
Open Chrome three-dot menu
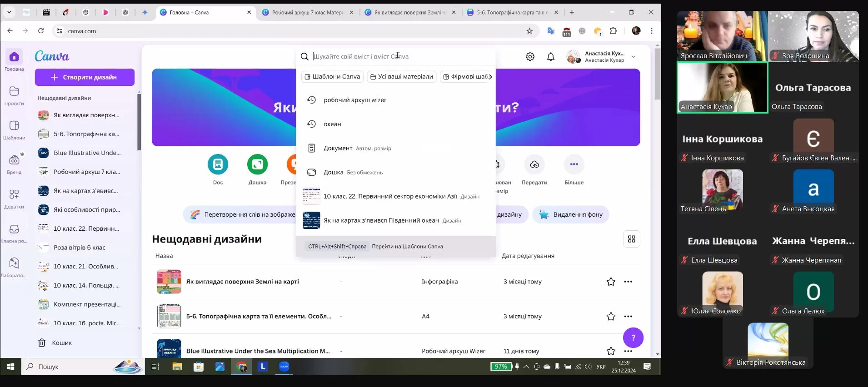pyautogui.click(x=652, y=31)
